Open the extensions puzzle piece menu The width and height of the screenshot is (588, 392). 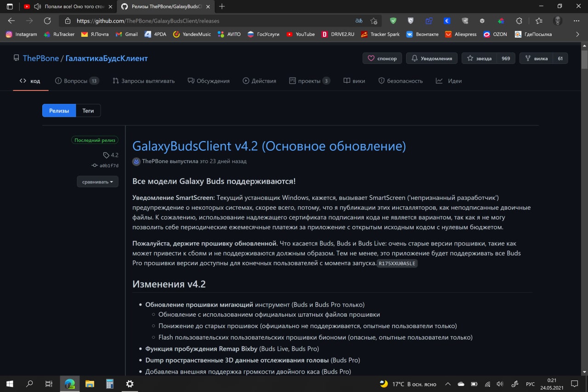519,21
